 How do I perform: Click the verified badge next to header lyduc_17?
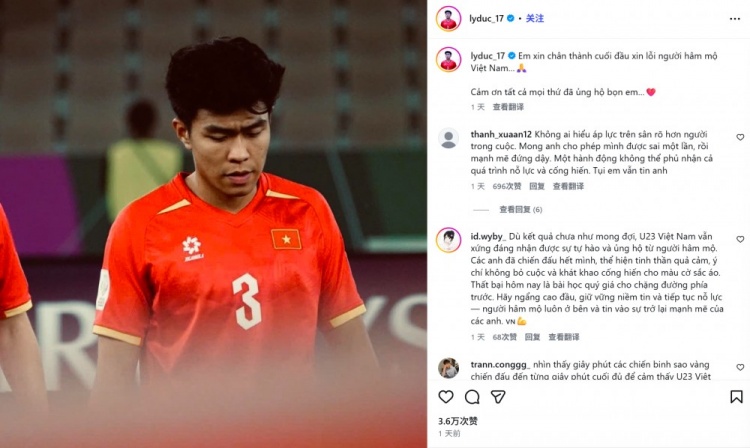pos(510,18)
